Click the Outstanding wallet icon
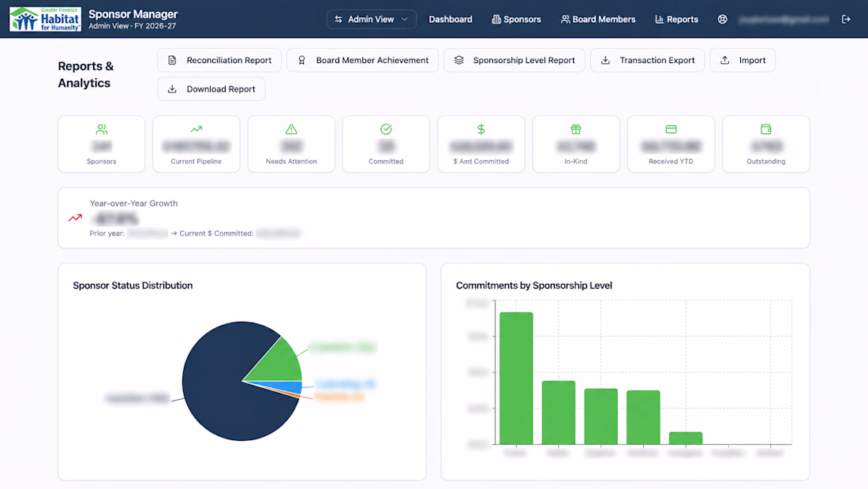The height and width of the screenshot is (489, 868). 765,129
